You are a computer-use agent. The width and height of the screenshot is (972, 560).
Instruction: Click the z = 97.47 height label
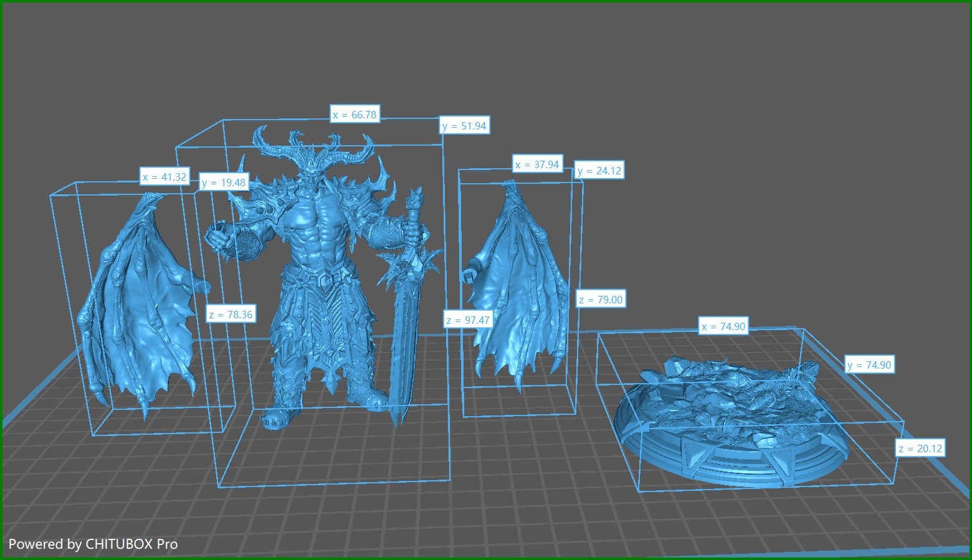(468, 320)
